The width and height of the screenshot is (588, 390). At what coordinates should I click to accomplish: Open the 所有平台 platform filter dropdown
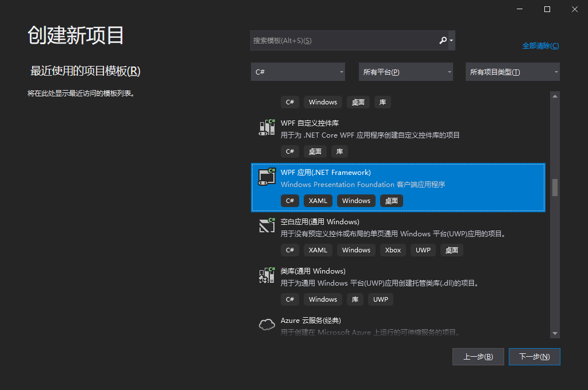click(406, 72)
